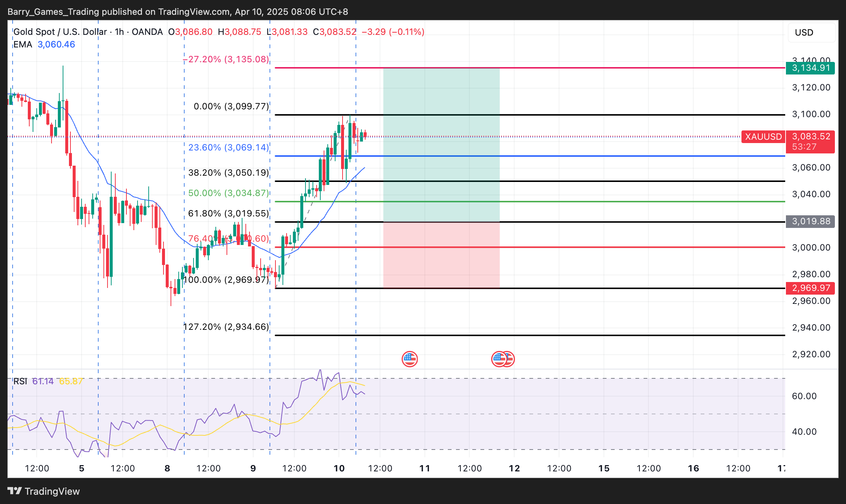Click the red 2,969.97 stop price label

810,288
